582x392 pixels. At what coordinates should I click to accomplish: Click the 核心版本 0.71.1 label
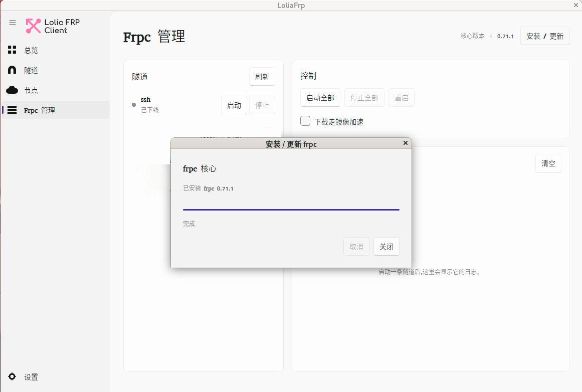(487, 36)
